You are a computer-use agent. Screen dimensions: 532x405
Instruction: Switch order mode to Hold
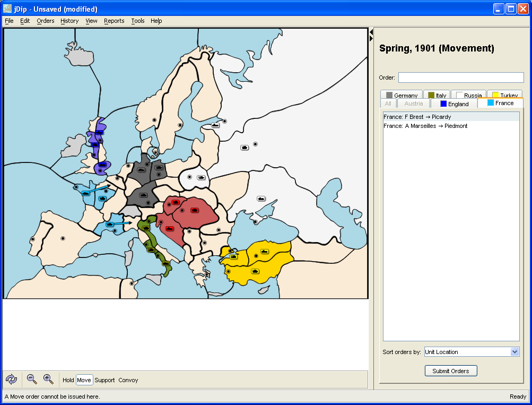pyautogui.click(x=68, y=380)
